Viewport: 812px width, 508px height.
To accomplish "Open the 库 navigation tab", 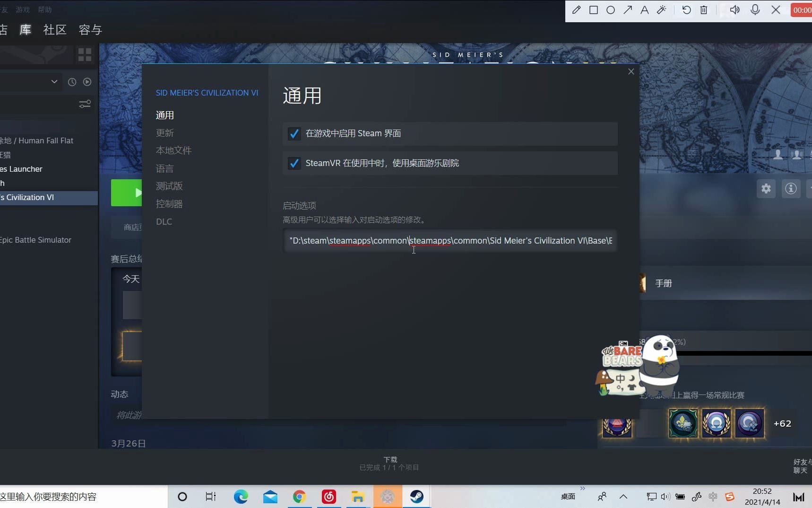I will (x=26, y=30).
